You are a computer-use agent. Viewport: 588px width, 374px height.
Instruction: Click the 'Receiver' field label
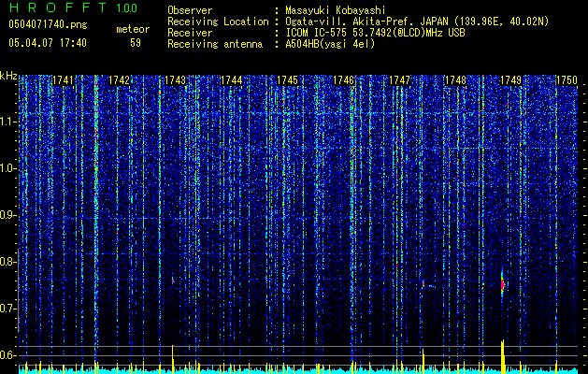(x=190, y=33)
